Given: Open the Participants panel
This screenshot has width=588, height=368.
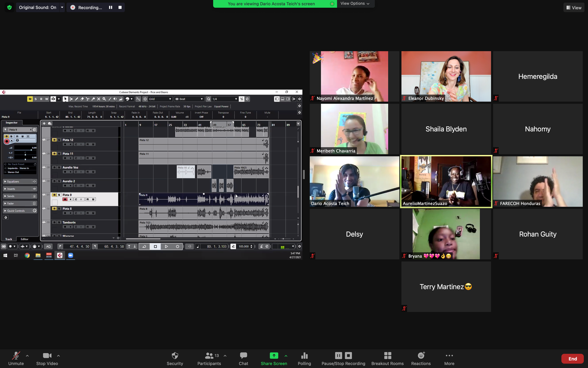Looking at the screenshot, I should pos(209,358).
